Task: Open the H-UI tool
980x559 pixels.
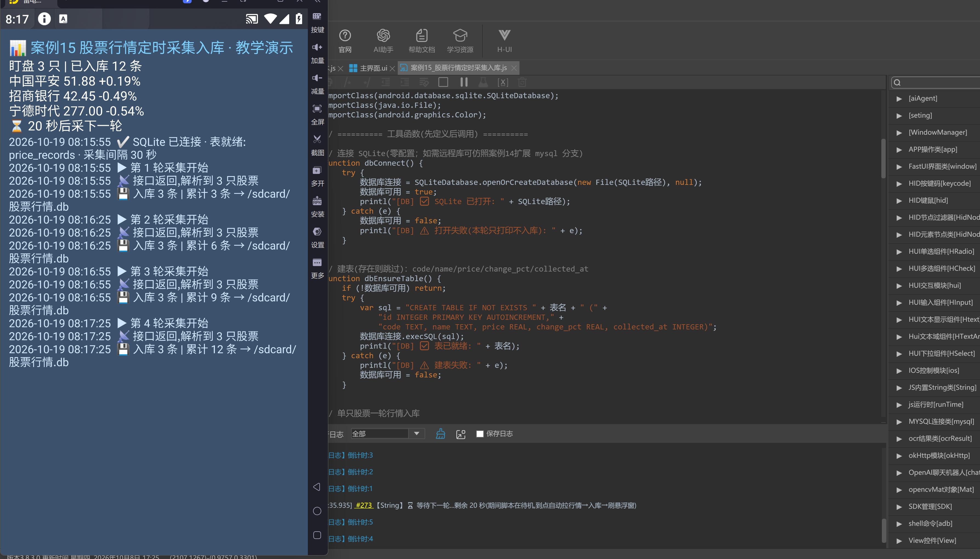Action: (x=504, y=41)
